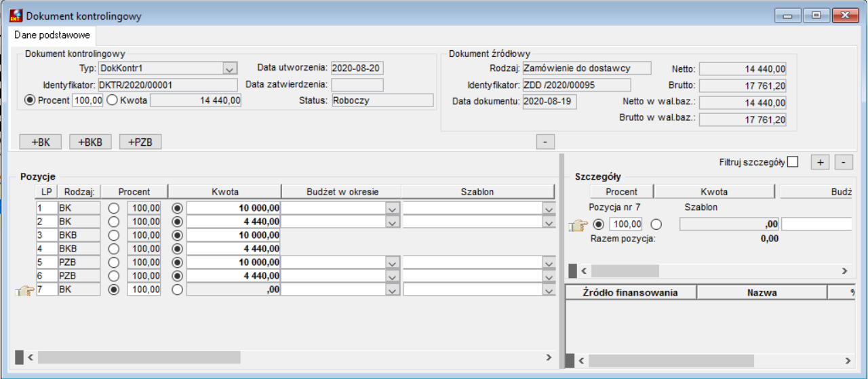Click the Nazwa column header
This screenshot has width=868, height=379.
(x=762, y=293)
